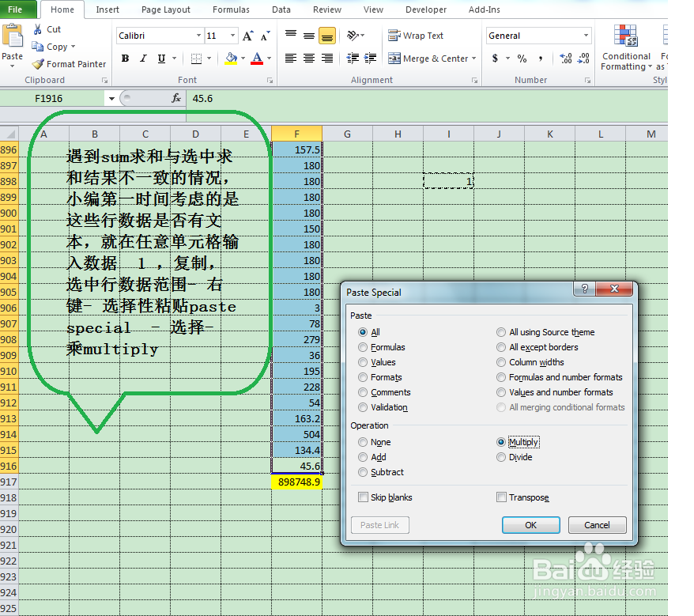Decrease decimal places
Image resolution: width=694 pixels, height=616 pixels.
tap(583, 58)
